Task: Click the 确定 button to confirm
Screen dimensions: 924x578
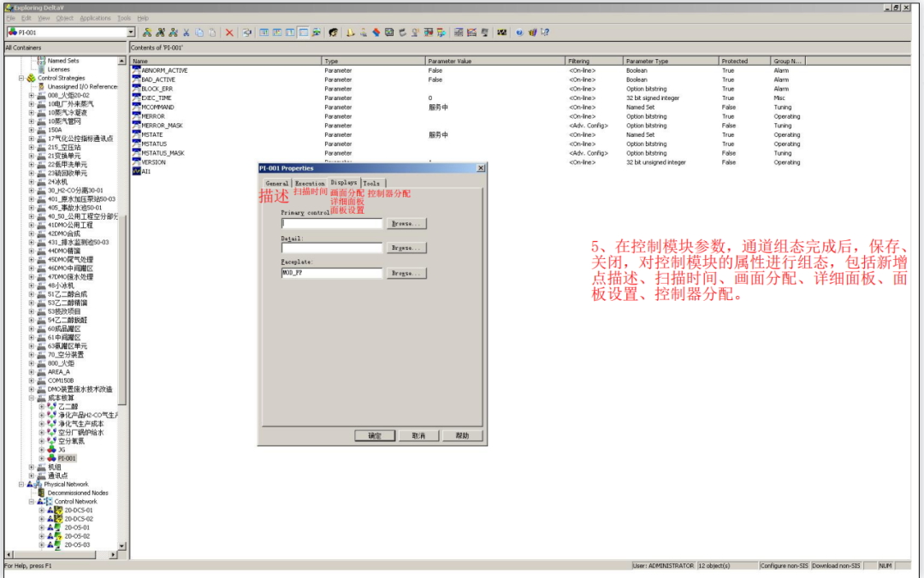Action: point(375,435)
